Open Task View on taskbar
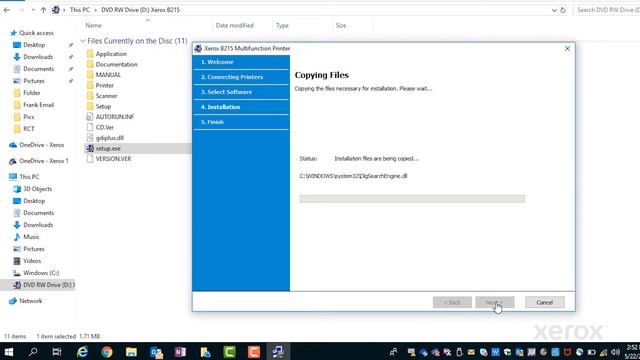 coord(57,352)
